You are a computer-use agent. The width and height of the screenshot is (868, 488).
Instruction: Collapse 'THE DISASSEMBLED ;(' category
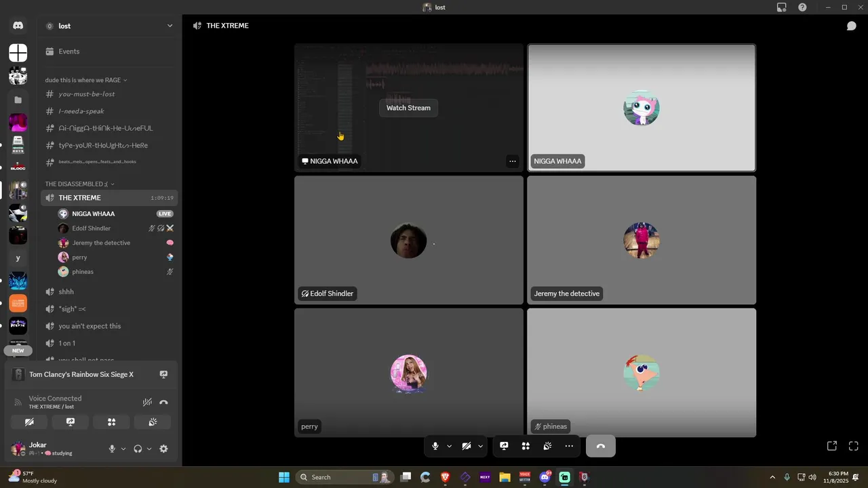coord(79,184)
